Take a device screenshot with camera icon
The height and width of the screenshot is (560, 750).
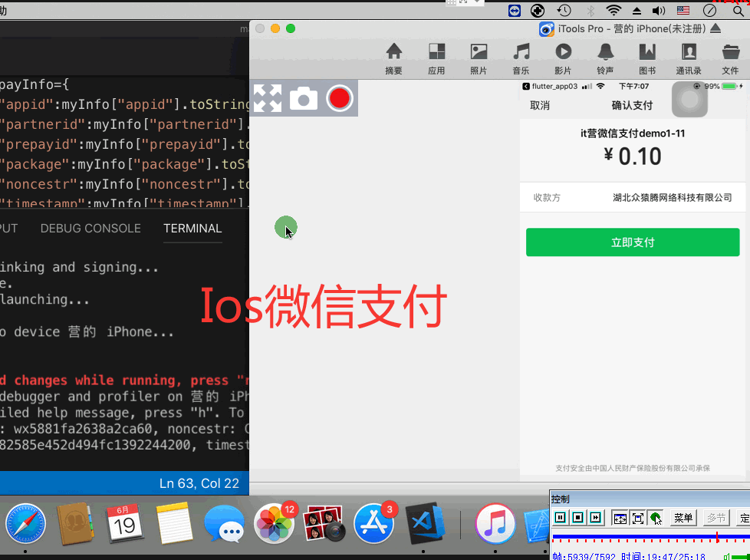(x=304, y=98)
